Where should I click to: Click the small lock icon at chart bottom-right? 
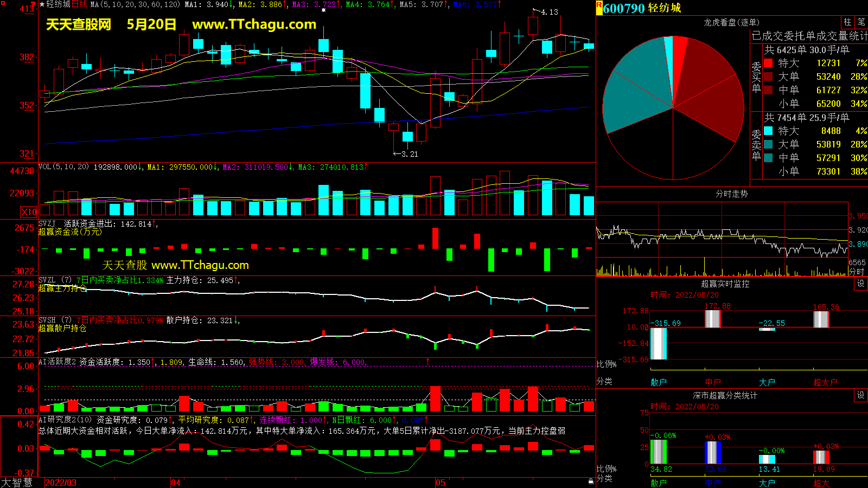591,481
